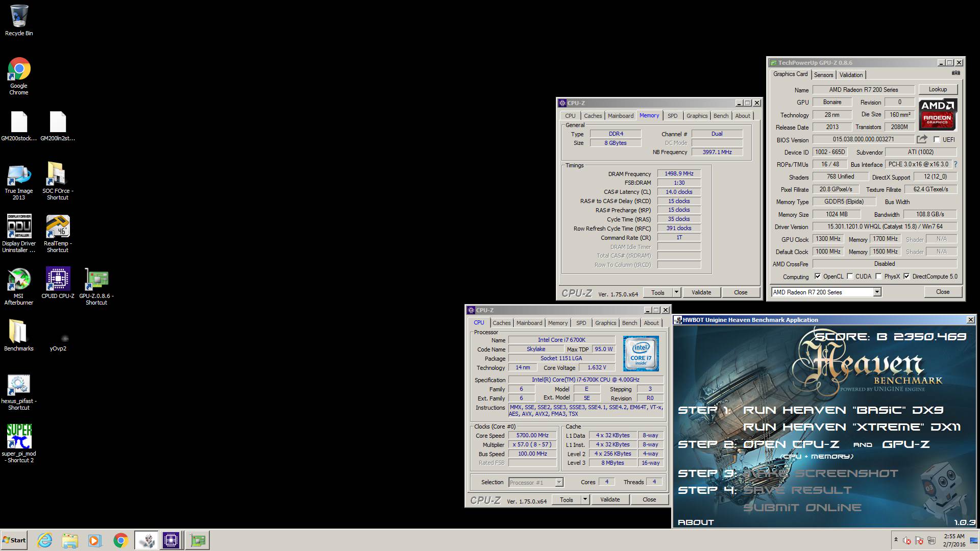Open True Image 2013 desktop icon
Viewport: 980px width, 551px height.
coord(19,182)
